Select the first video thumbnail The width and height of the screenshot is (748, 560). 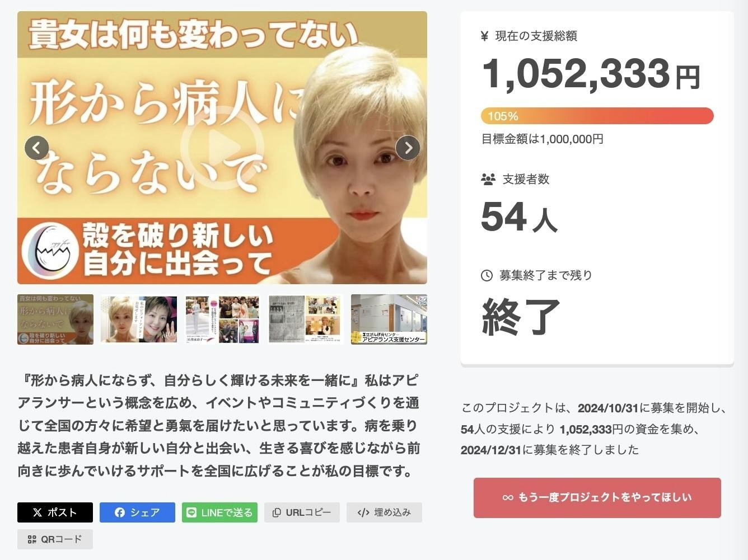tap(55, 319)
